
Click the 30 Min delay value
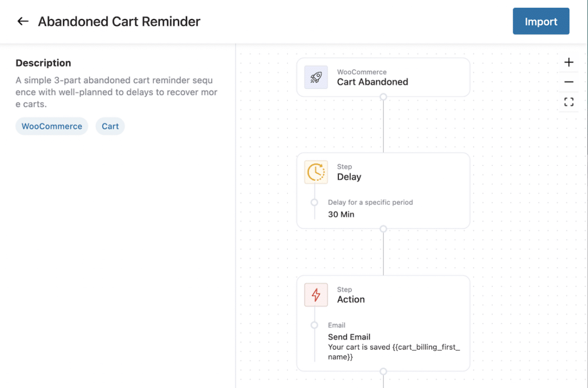(x=341, y=215)
